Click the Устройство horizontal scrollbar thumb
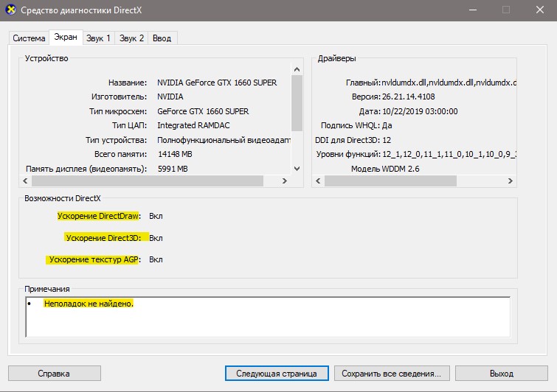Viewport: 557px width, 392px height. click(148, 181)
